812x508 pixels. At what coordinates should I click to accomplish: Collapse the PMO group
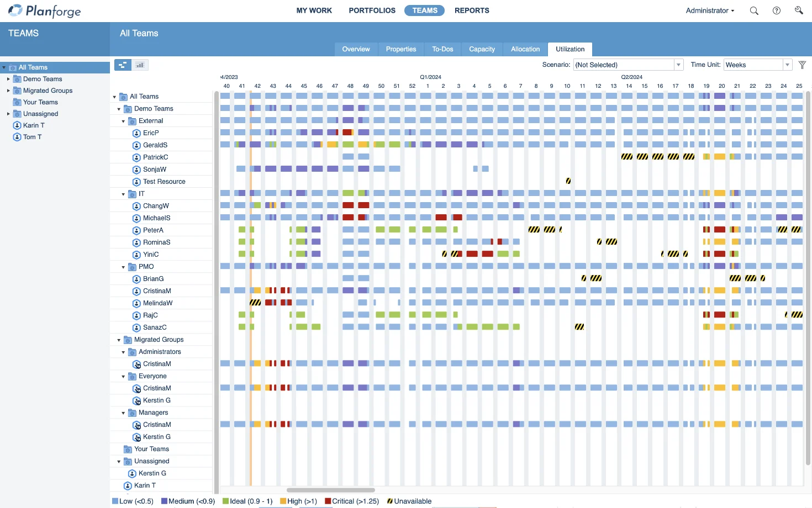click(123, 267)
